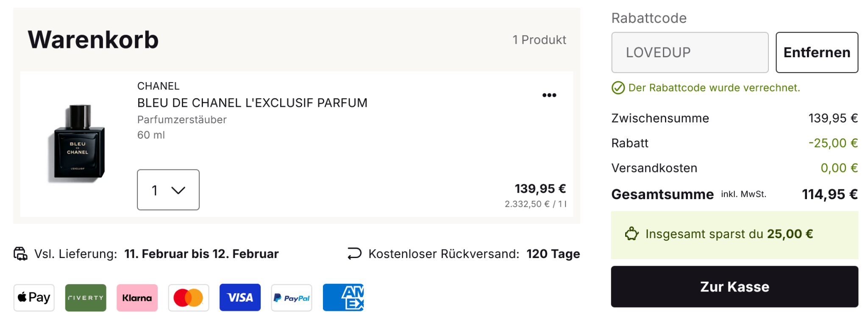The width and height of the screenshot is (868, 319).
Task: Click the savings banner showing 25,00 €
Action: coord(734,235)
